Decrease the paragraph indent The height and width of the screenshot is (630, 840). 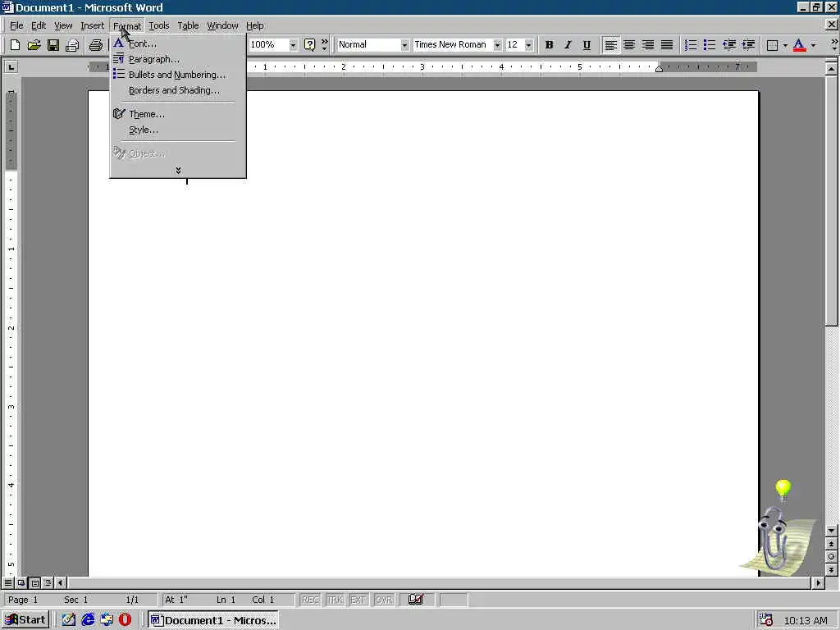(728, 45)
